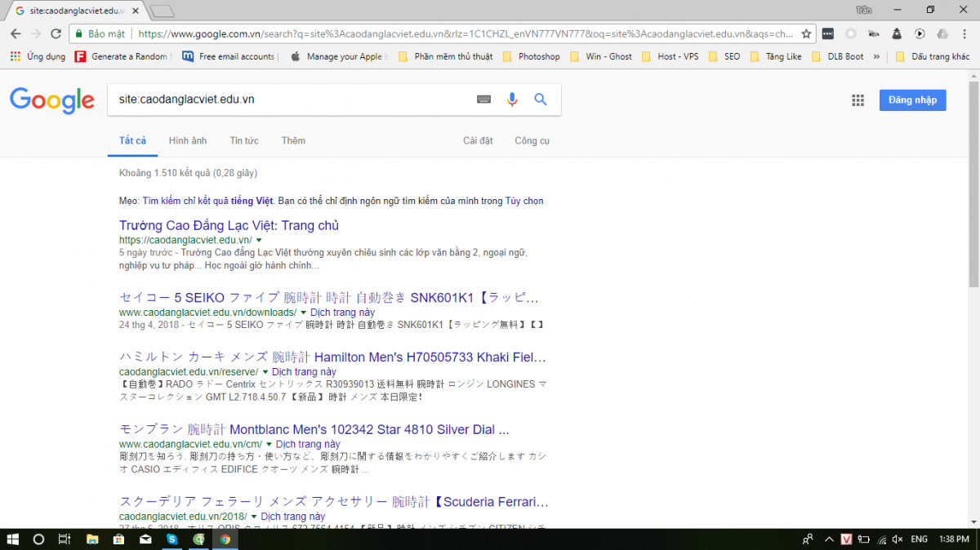980x550 pixels.
Task: Open the Photoshop bookmark folder
Action: tap(531, 56)
